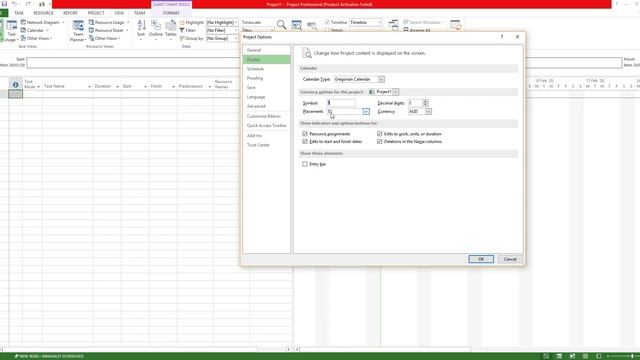Toggle Edits to work, units, or duration
This screenshot has height=360, width=640.
tap(380, 134)
